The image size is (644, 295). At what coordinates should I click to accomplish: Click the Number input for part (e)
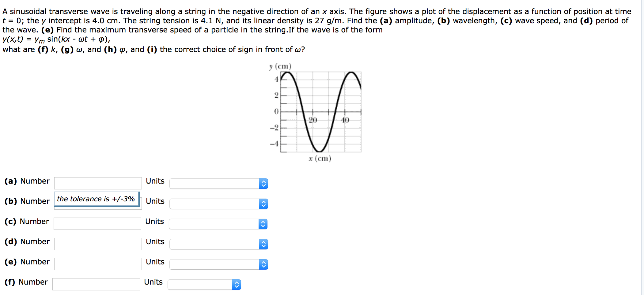click(x=97, y=264)
